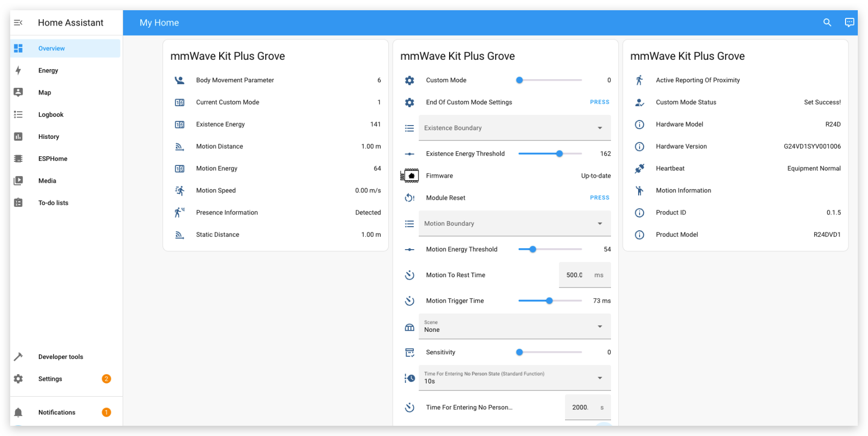
Task: Click the Motion Speed 0.00 m/s value
Action: pos(368,190)
